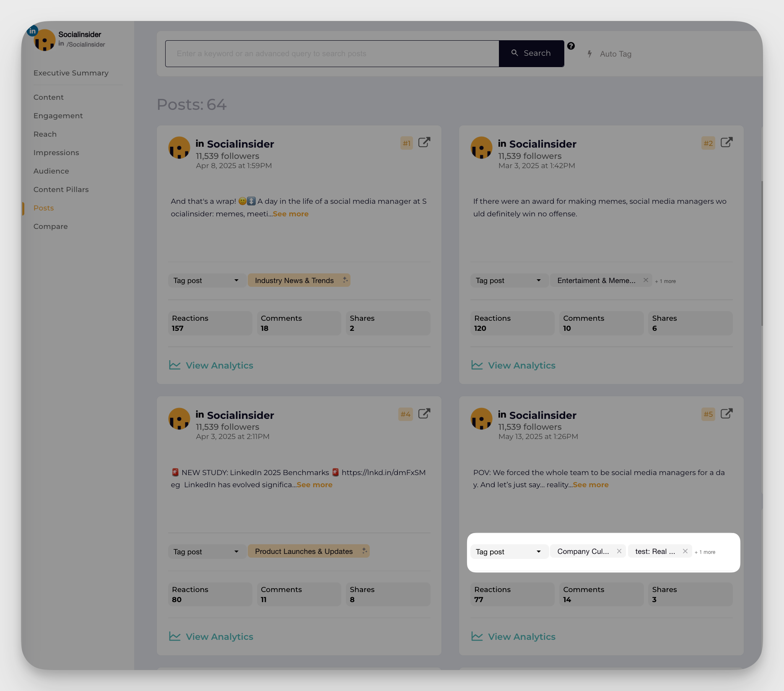Open post #1 in external link
Viewport: 784px width, 691px height.
(424, 143)
